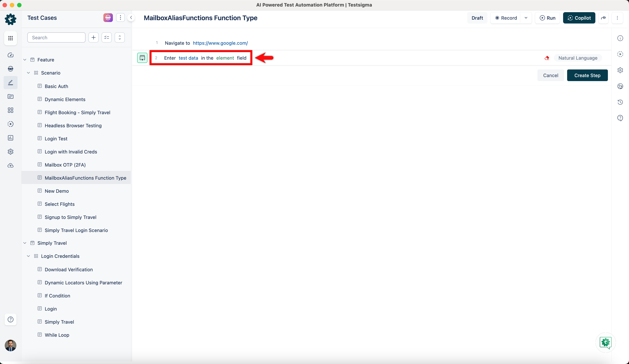Open the Record dropdown arrow

coord(526,18)
